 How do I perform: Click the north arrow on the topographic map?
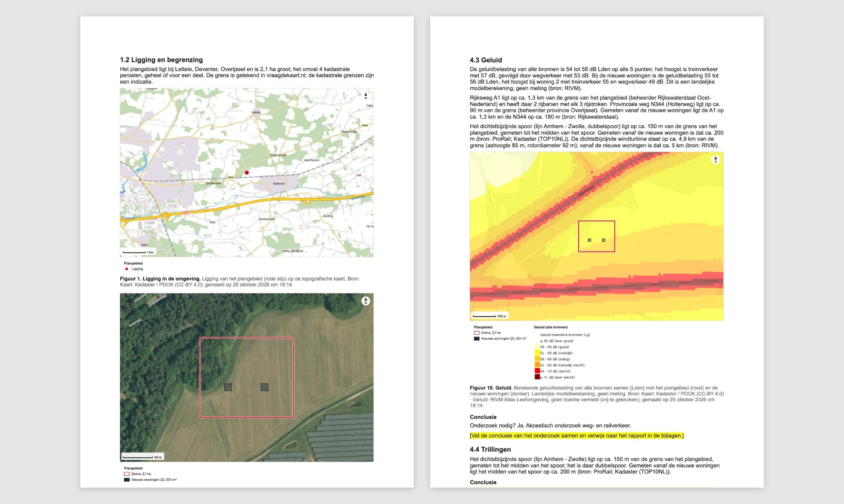click(366, 96)
